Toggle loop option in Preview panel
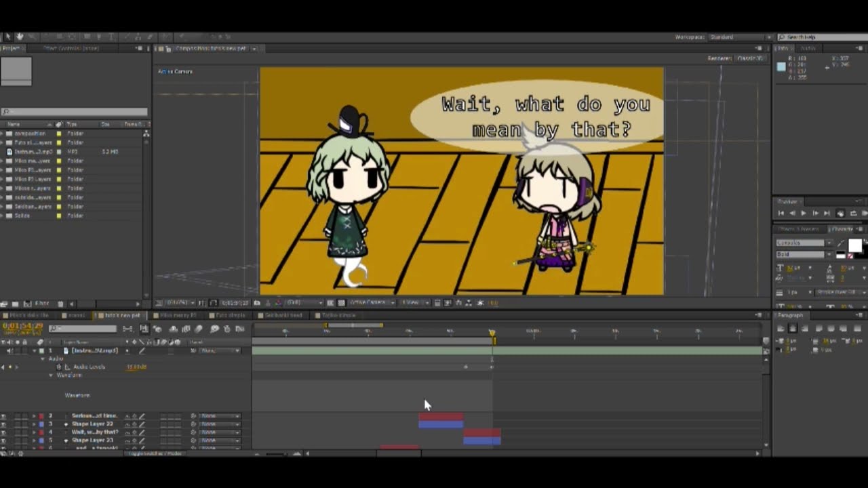This screenshot has width=868, height=488. pyautogui.click(x=853, y=213)
